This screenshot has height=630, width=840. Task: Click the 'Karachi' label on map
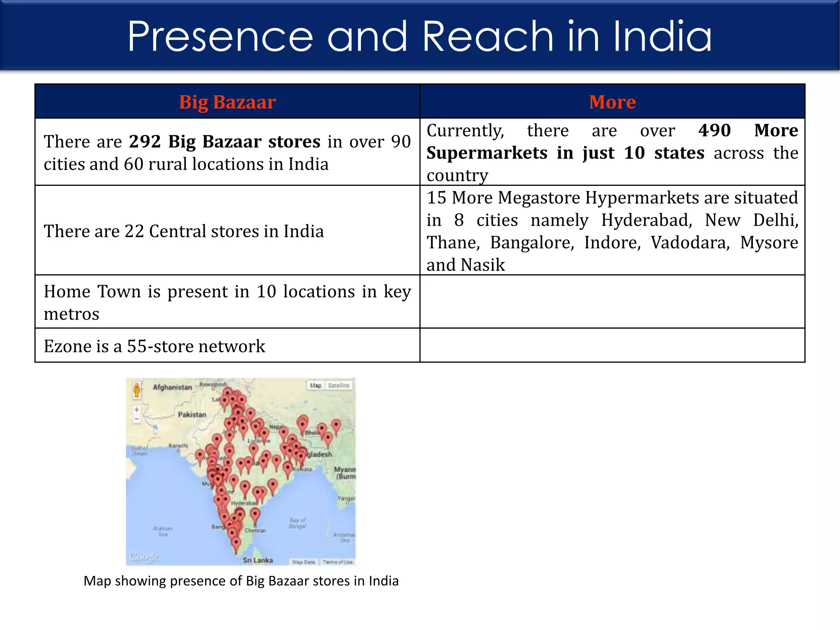pos(178,445)
